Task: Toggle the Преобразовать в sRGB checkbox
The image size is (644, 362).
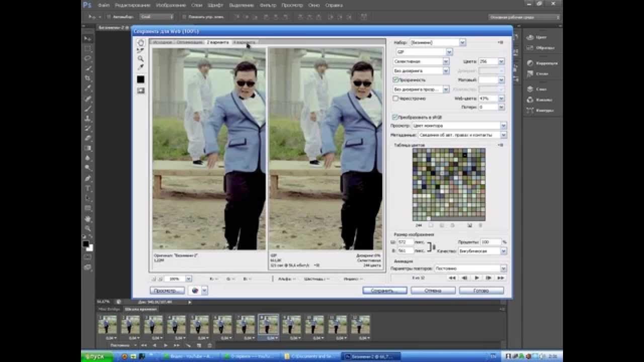Action: [x=395, y=117]
